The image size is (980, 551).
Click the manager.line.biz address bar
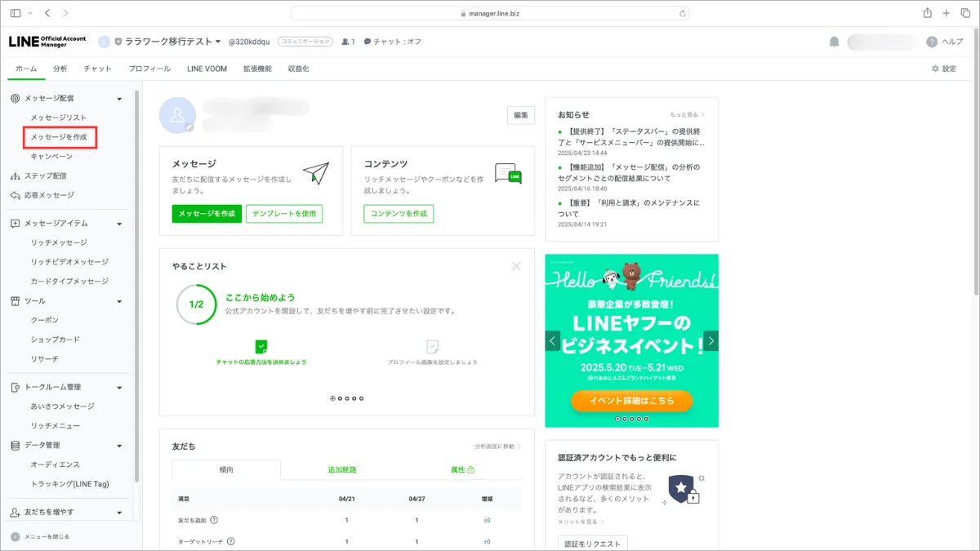click(490, 13)
